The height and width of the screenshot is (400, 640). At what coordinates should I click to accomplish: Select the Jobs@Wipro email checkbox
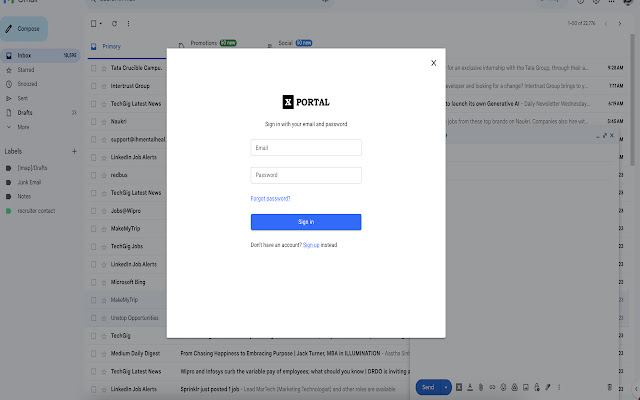coord(93,211)
